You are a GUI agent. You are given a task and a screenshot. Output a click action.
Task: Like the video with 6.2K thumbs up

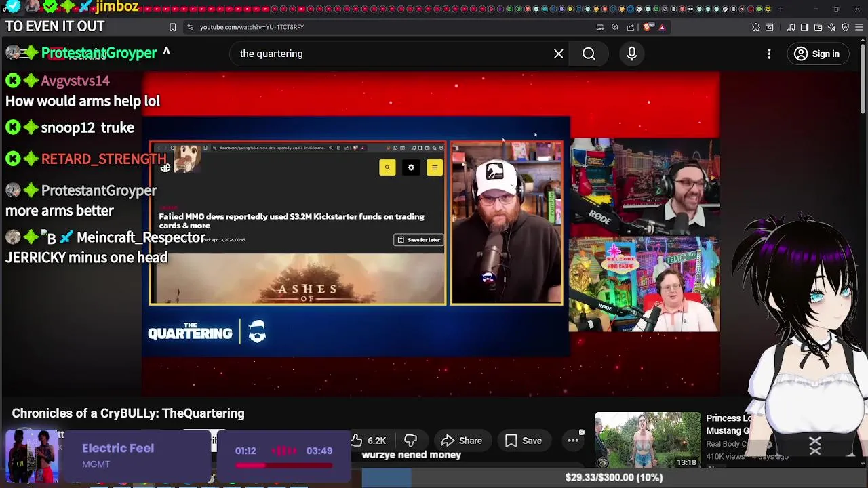click(x=370, y=441)
